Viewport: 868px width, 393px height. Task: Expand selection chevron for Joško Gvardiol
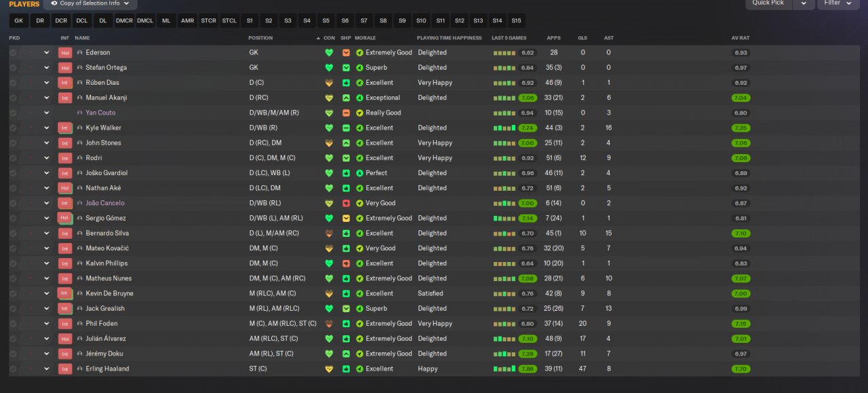pos(47,173)
